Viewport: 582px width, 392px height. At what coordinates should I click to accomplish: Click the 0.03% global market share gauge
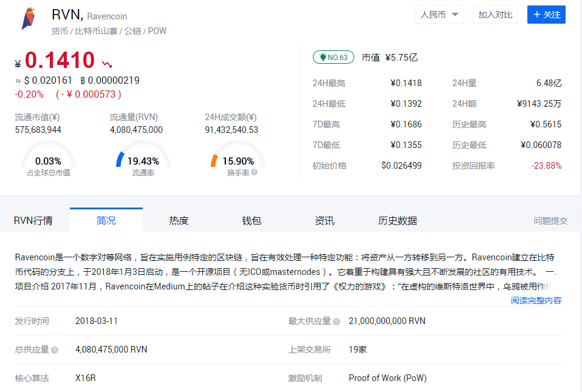[x=48, y=158]
